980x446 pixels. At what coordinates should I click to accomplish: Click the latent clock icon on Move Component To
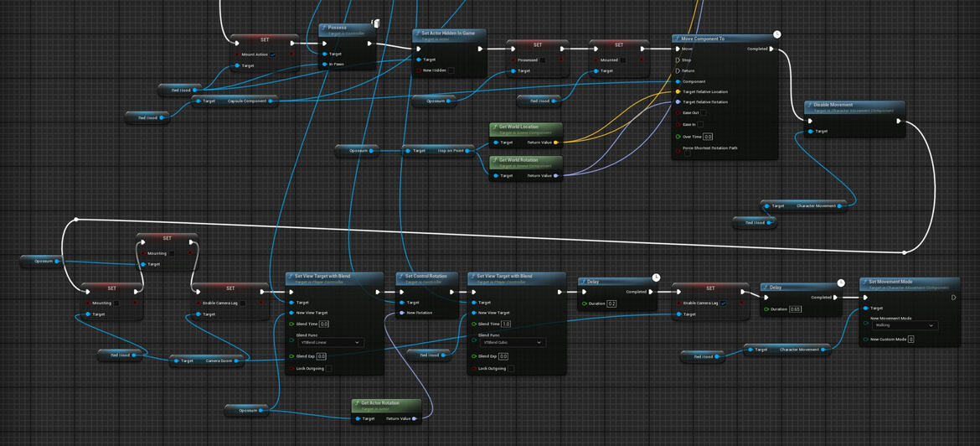pos(776,34)
